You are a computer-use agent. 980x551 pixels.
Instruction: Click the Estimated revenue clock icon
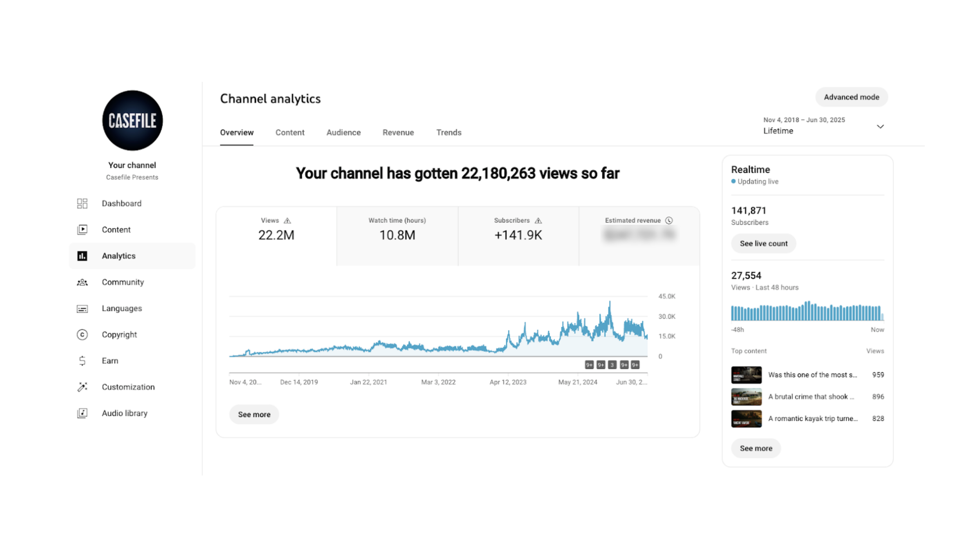tap(669, 221)
